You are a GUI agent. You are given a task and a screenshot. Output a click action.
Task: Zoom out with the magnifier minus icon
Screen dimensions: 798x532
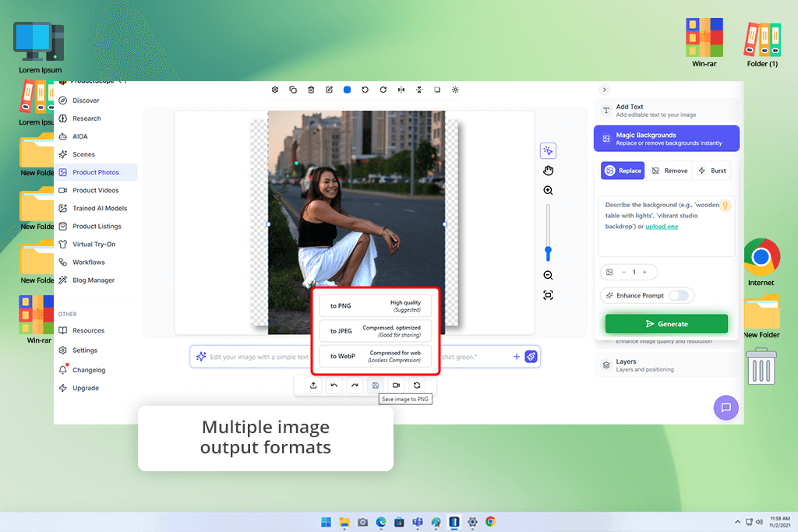pos(548,275)
